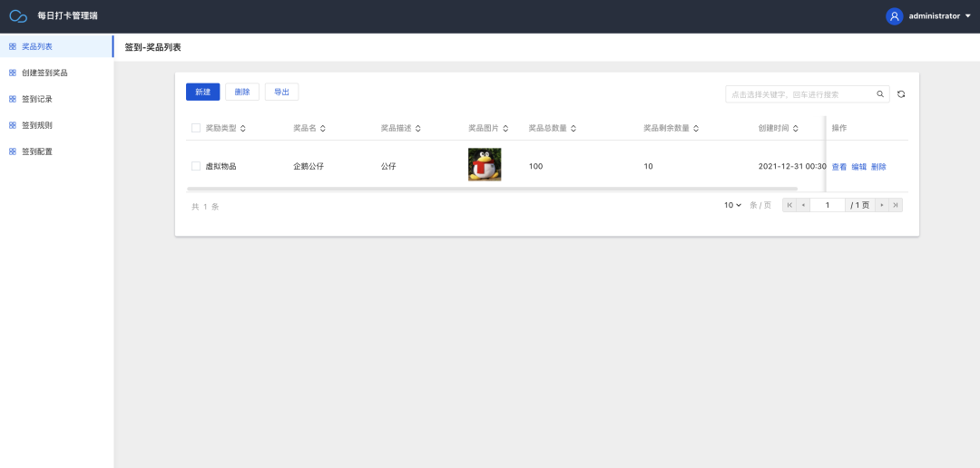Go to first page button

[789, 205]
